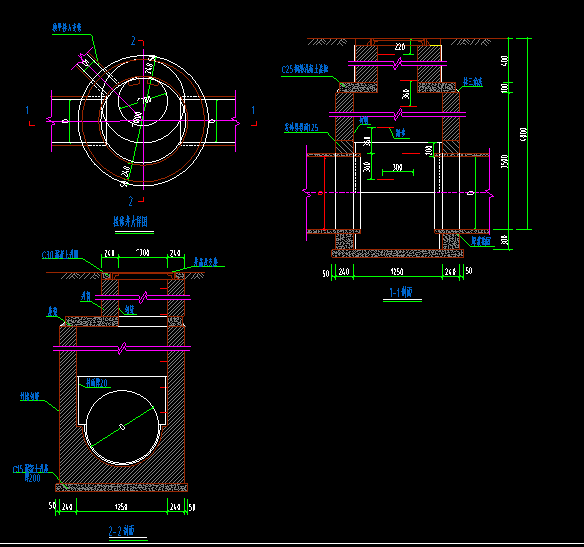Click the pipe diameter "D" label in the 2-2 section circle
Viewport: 584px width, 547px height.
(x=122, y=427)
